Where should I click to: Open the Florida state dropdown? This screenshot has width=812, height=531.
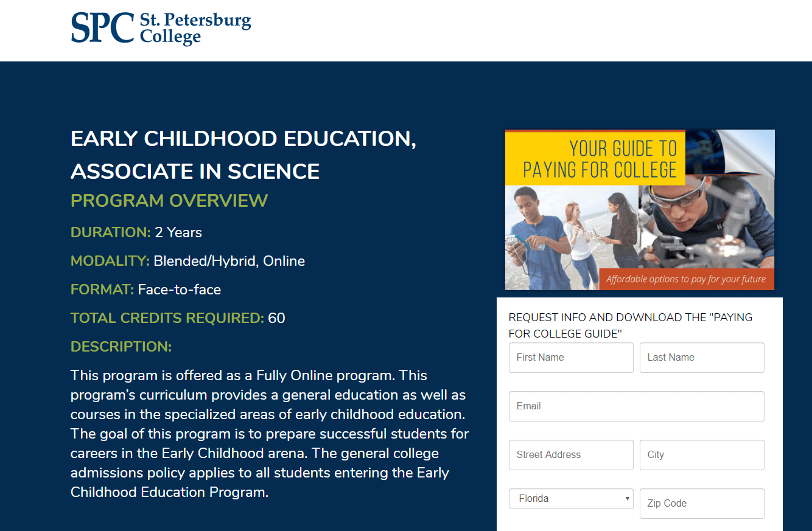point(571,499)
